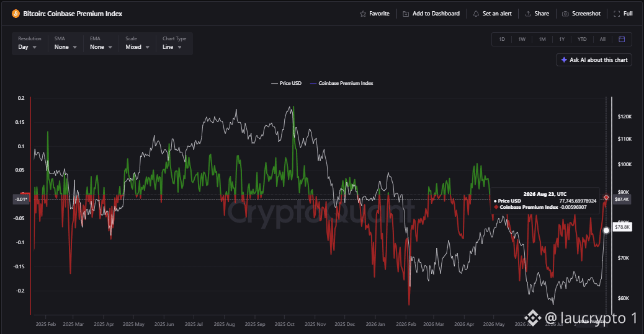Click the Bitcoin logo icon beside title

(x=16, y=14)
